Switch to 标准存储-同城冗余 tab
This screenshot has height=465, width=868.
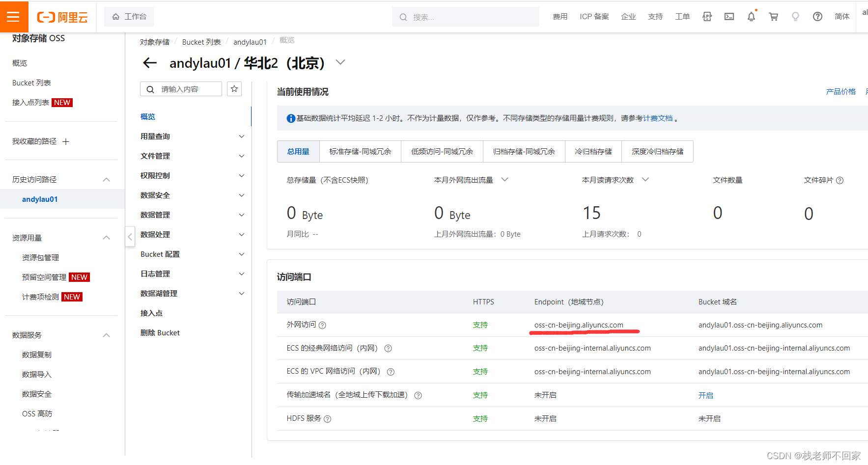pos(360,151)
